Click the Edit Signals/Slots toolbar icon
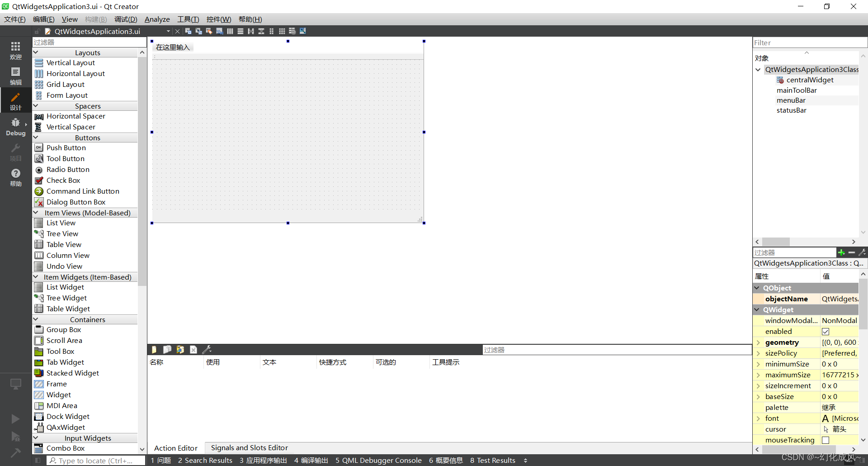 click(x=198, y=31)
